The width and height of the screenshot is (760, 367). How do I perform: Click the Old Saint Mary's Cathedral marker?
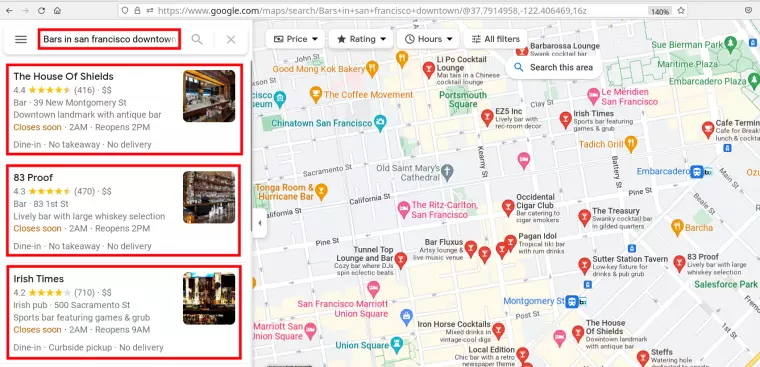pyautogui.click(x=447, y=172)
